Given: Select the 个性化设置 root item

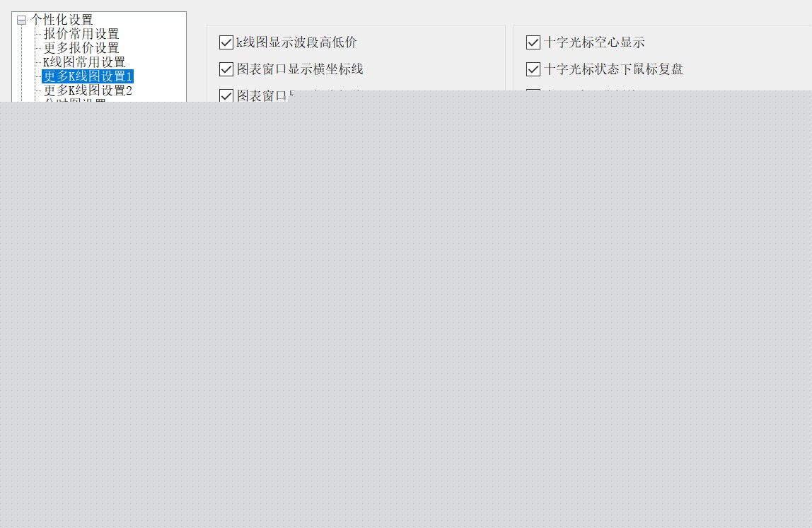Looking at the screenshot, I should click(x=62, y=20).
